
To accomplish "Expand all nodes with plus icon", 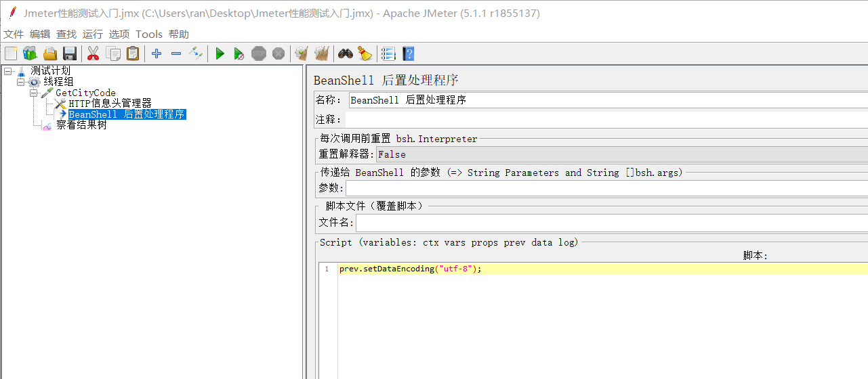I will 157,53.
